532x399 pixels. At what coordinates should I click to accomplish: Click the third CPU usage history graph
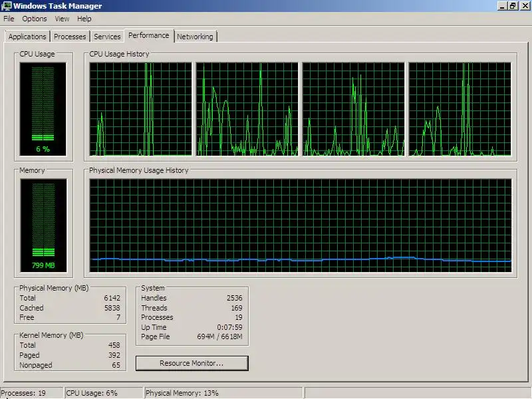click(x=354, y=109)
